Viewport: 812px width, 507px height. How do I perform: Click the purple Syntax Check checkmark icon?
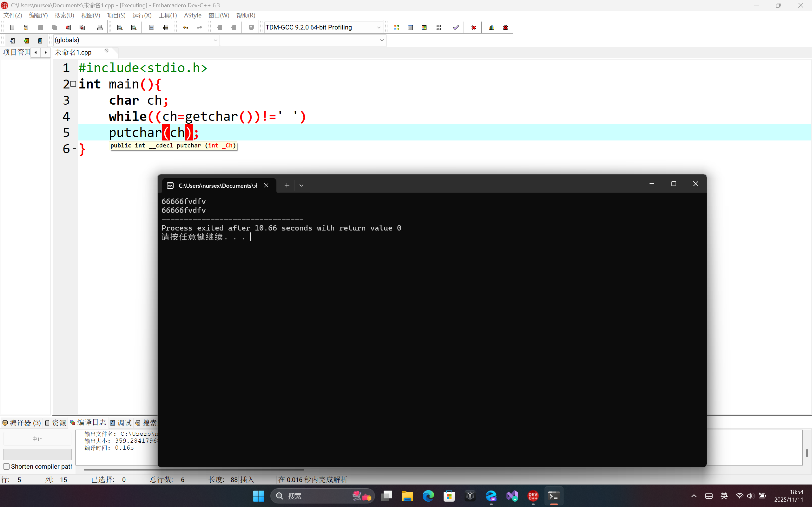(x=456, y=28)
